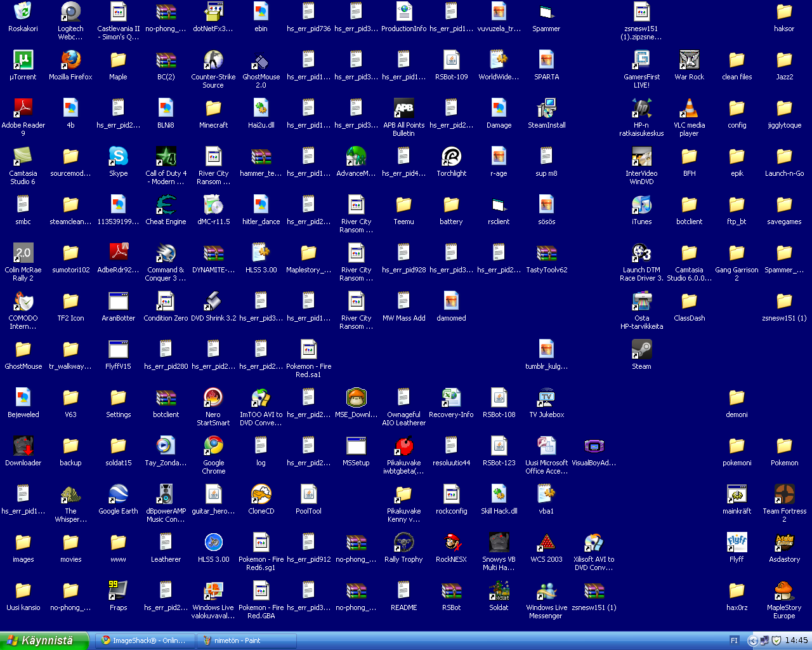Viewport: 812px width, 650px height.
Task: Select the Skype desktop icon
Action: point(118,157)
